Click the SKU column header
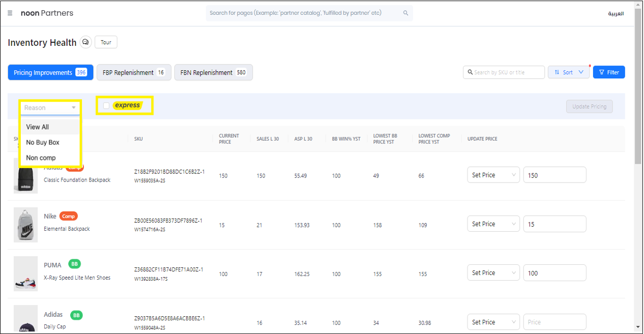644x334 pixels. pyautogui.click(x=138, y=139)
